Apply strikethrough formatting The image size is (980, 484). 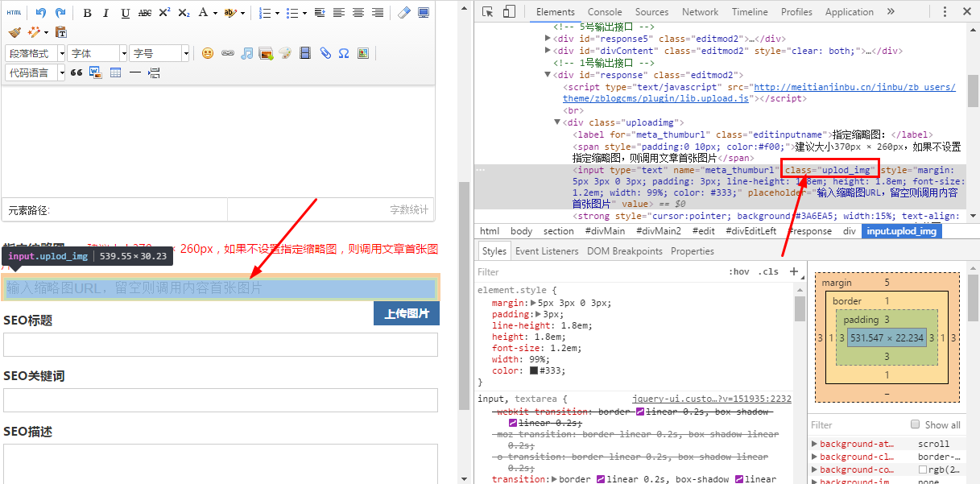pos(145,13)
